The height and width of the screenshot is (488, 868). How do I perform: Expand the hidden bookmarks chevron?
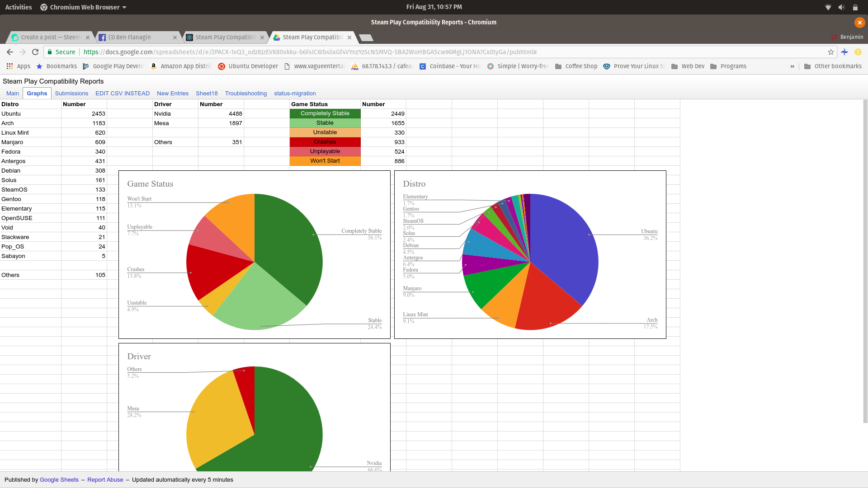pyautogui.click(x=792, y=66)
